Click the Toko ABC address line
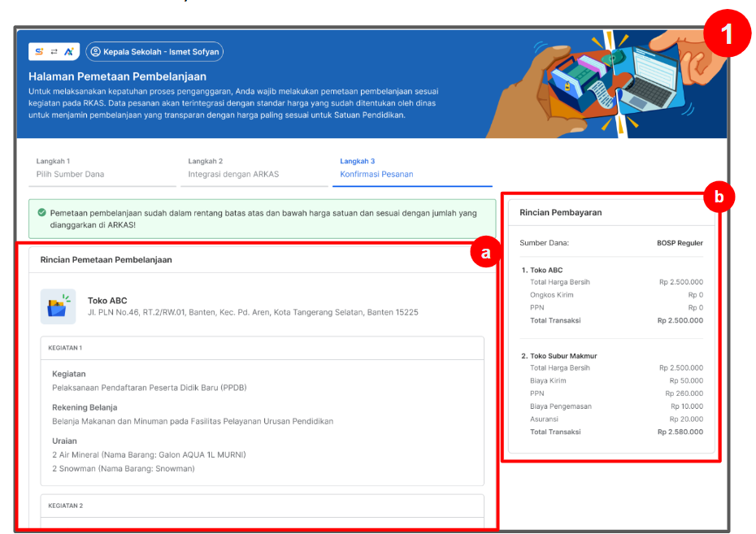Viewport: 756px width, 534px height. [253, 312]
